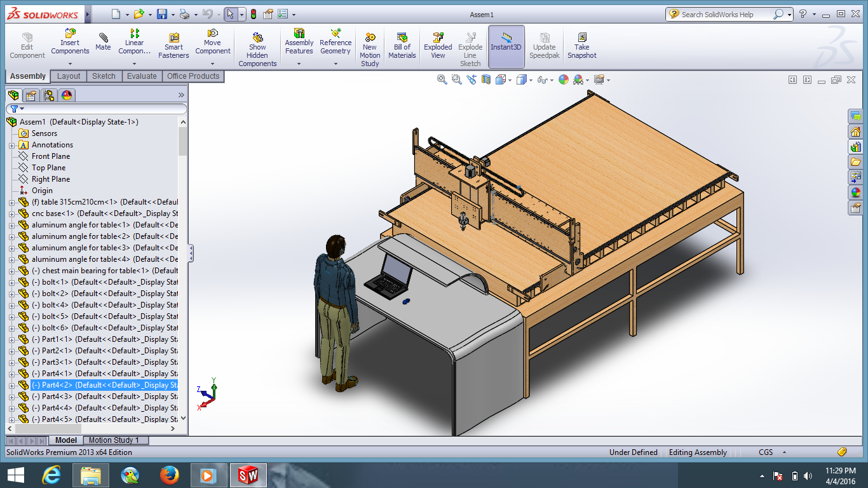Screen dimensions: 868x488
Task: Open the Linear Component Pattern dropdown arrow
Action: 134,64
